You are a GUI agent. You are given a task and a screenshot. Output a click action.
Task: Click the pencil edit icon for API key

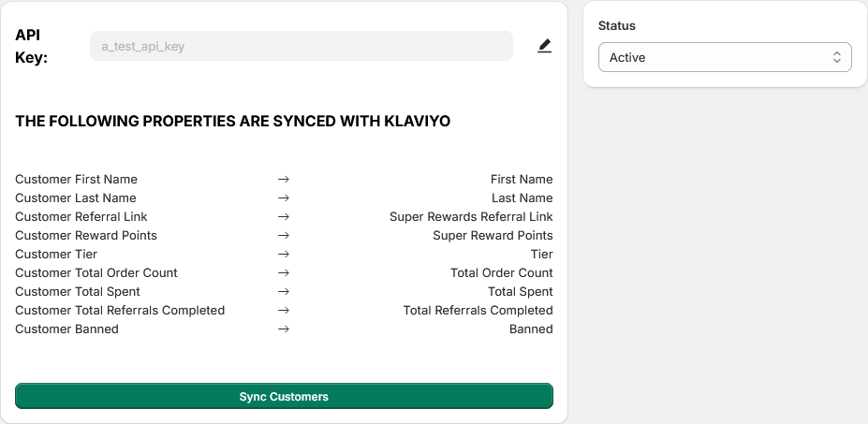coord(544,46)
